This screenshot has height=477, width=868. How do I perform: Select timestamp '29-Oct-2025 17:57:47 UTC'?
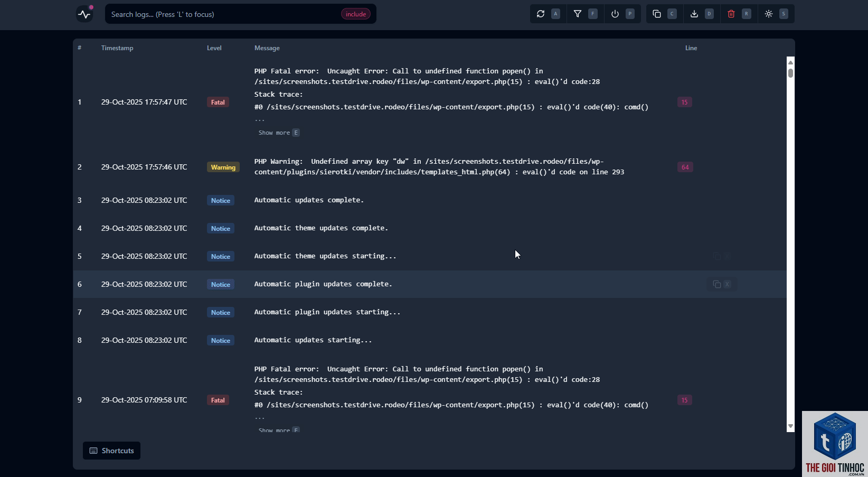click(144, 102)
